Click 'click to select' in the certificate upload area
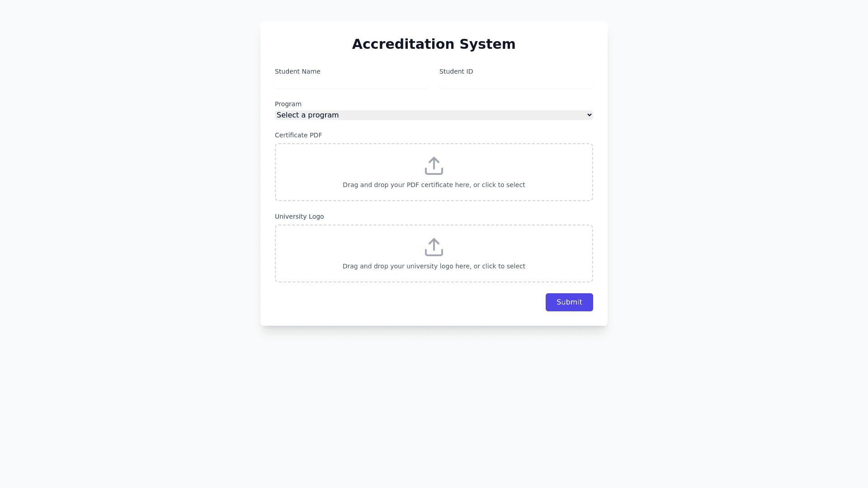This screenshot has width=868, height=488. pyautogui.click(x=503, y=185)
